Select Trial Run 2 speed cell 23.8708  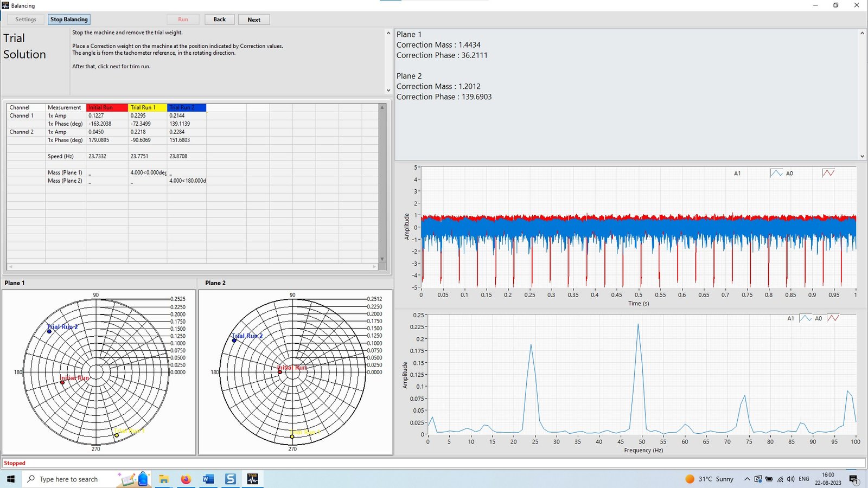pos(187,156)
